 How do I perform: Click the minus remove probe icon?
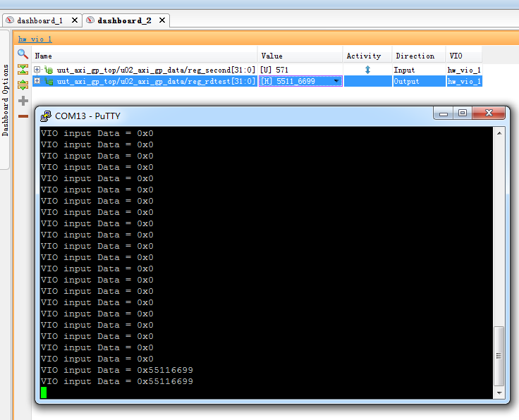(23, 116)
